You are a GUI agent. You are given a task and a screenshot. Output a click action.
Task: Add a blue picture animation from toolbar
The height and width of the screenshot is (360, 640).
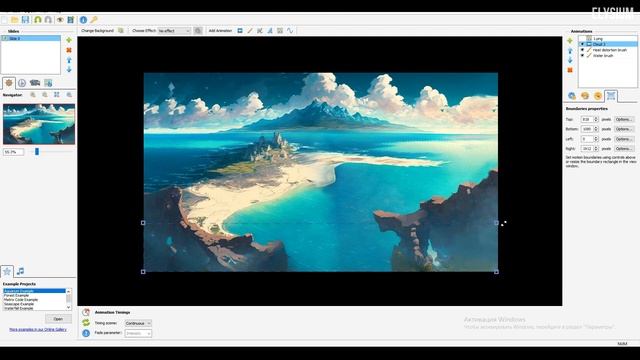[240, 31]
